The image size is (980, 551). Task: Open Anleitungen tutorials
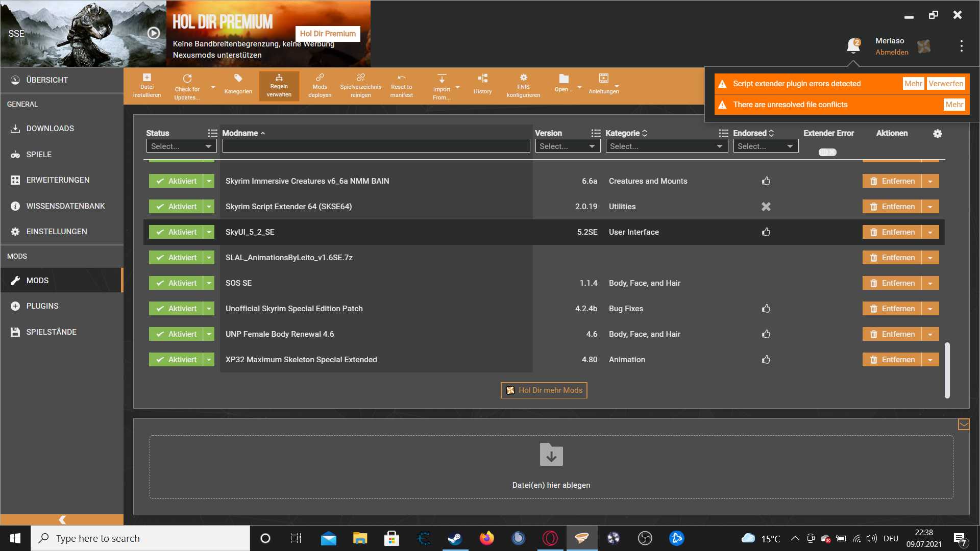604,85
